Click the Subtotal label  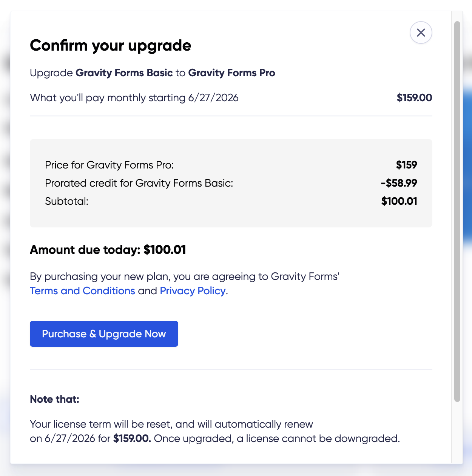click(x=66, y=201)
